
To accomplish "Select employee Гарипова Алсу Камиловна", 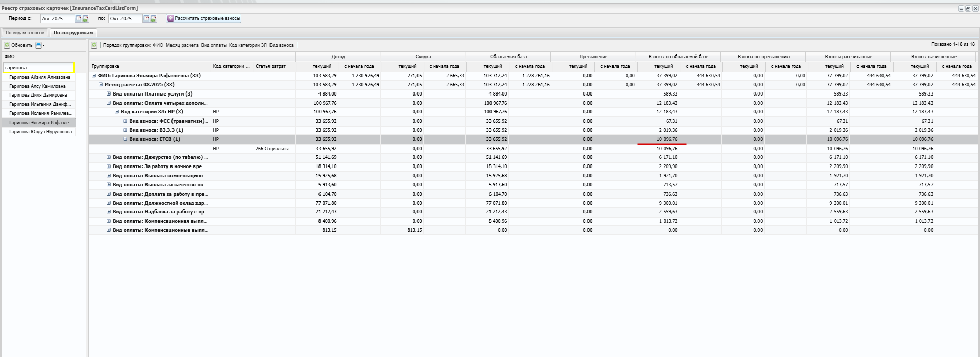I will point(37,86).
